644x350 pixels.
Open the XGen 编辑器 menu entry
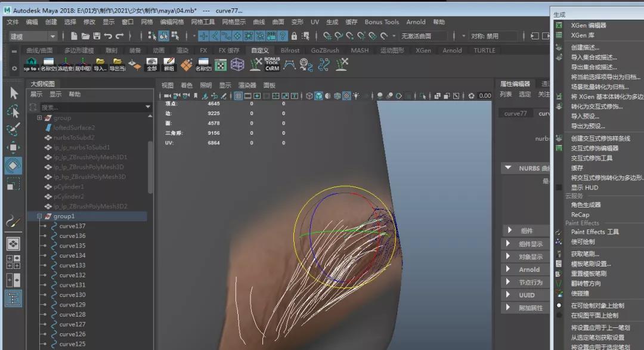tap(588, 26)
